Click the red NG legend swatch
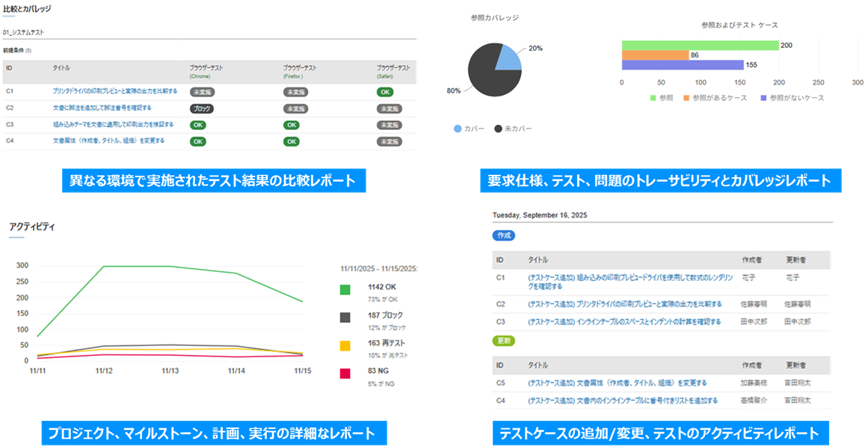 (x=345, y=374)
